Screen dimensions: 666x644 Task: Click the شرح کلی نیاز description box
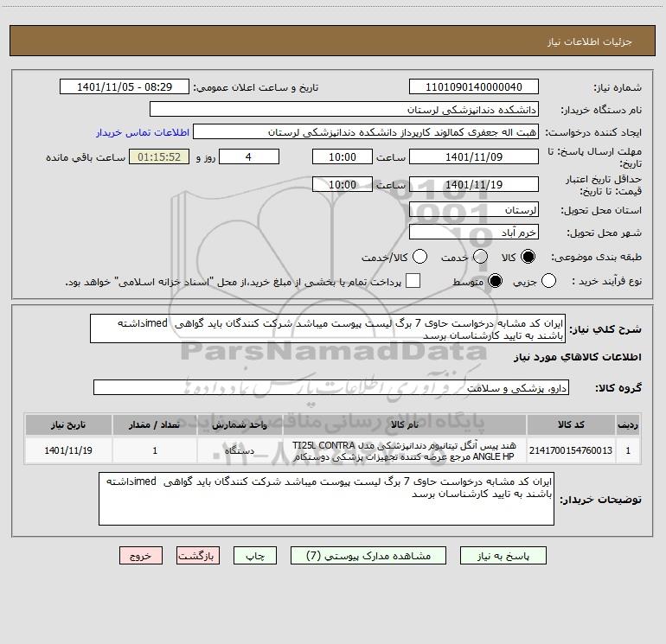[328, 328]
